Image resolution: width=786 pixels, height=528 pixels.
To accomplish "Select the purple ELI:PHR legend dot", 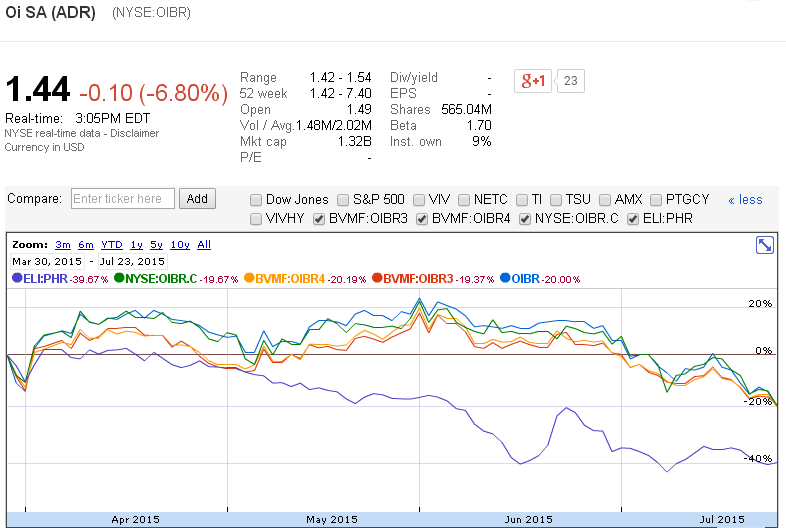I will (x=17, y=278).
